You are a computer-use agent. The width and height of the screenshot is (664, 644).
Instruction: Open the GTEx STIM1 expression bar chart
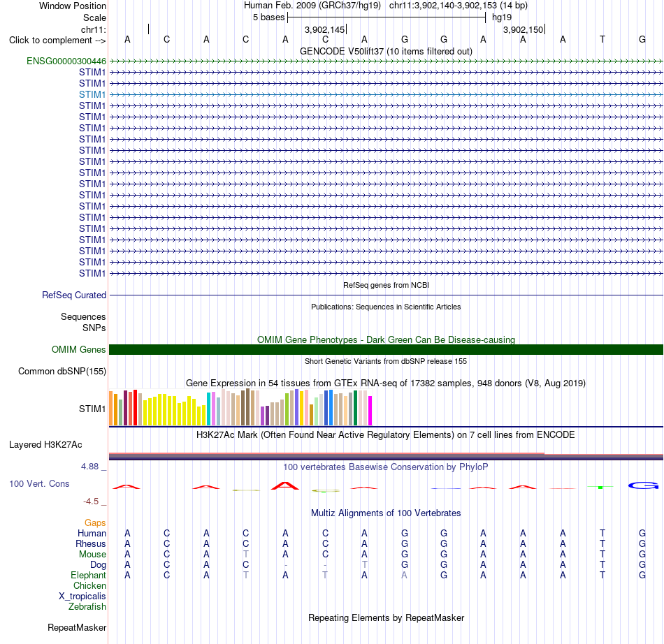(240, 407)
